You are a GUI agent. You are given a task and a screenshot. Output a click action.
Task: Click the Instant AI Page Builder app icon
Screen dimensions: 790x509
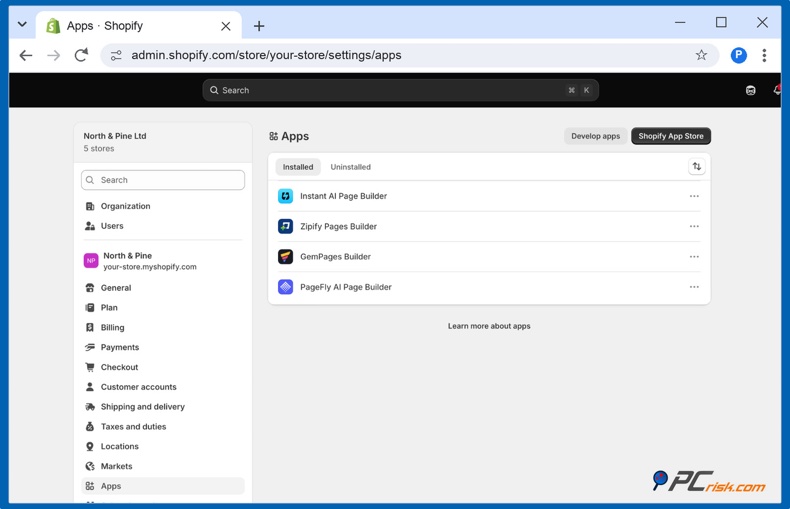(x=285, y=196)
